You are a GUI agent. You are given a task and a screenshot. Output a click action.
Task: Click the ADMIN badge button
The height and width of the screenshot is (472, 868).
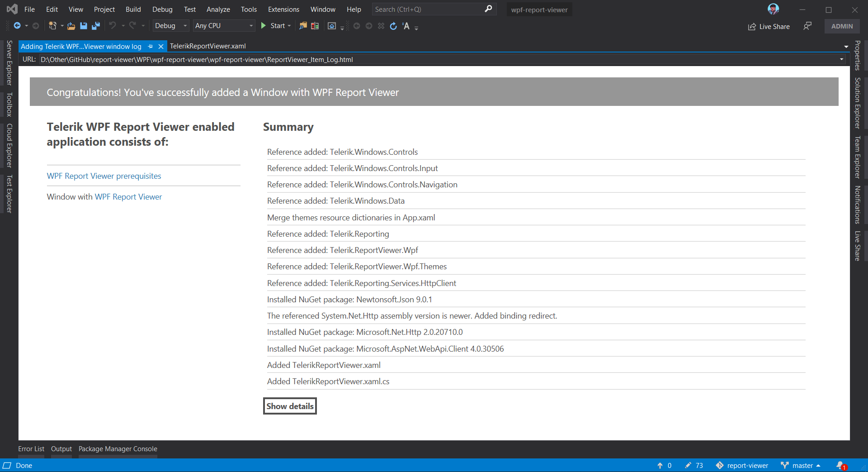click(x=842, y=26)
